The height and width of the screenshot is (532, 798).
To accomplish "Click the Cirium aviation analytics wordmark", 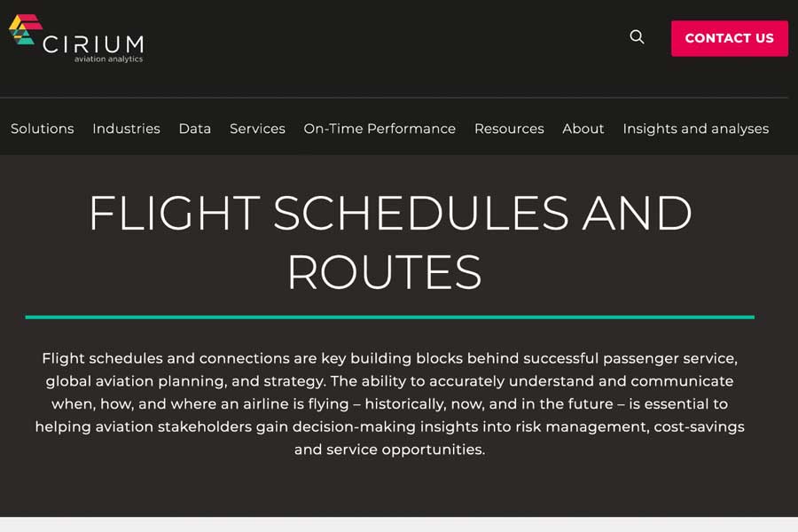I will pos(93,48).
